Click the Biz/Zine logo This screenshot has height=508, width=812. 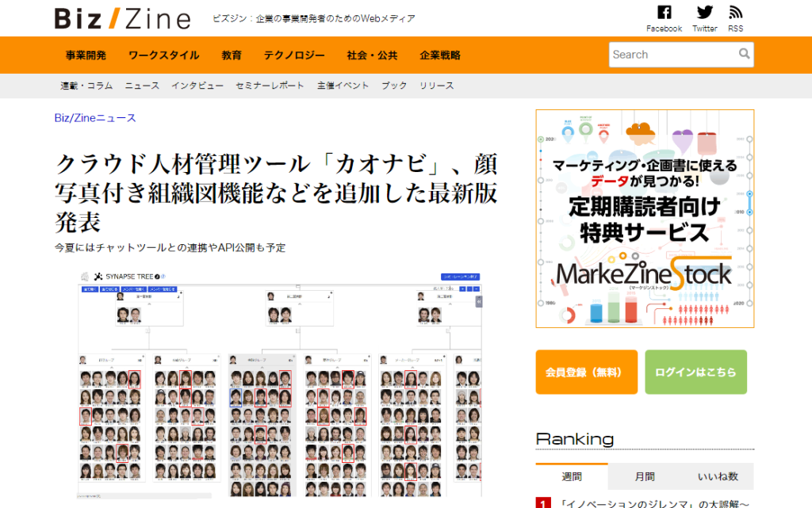[123, 18]
